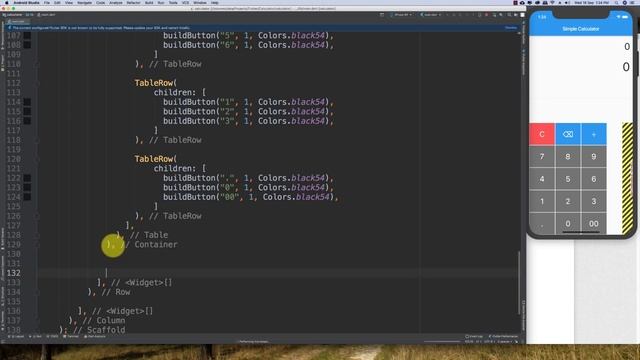This screenshot has height=360, width=640.
Task: Open the Event Log in the status bar
Action: point(473,336)
